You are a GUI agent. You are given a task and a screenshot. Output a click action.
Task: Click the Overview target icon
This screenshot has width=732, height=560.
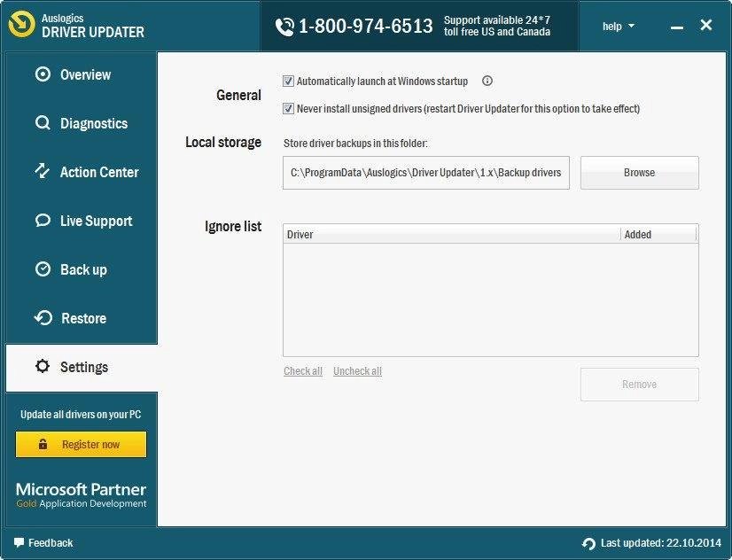click(43, 74)
